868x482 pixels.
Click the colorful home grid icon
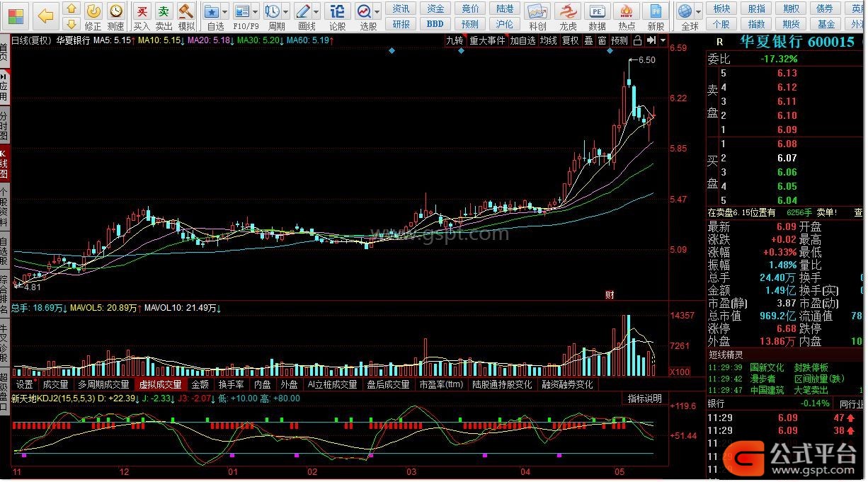click(16, 16)
